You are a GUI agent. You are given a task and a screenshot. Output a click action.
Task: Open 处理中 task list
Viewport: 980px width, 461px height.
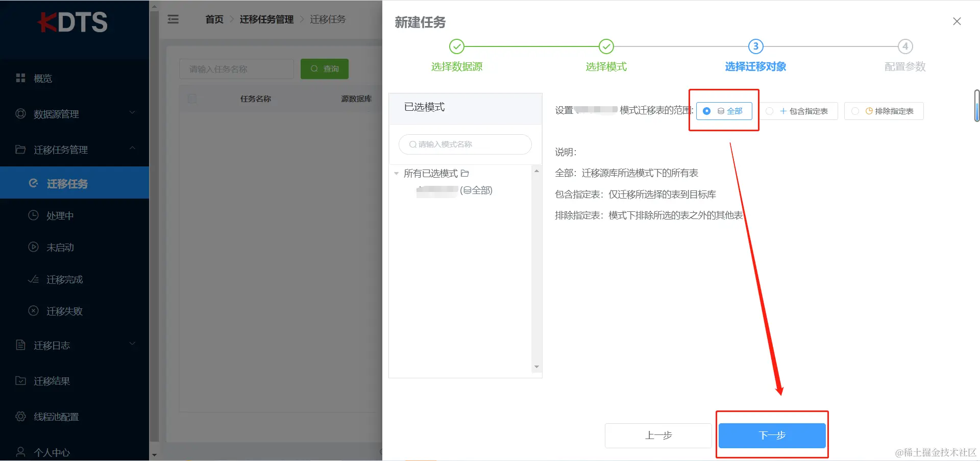pos(75,215)
